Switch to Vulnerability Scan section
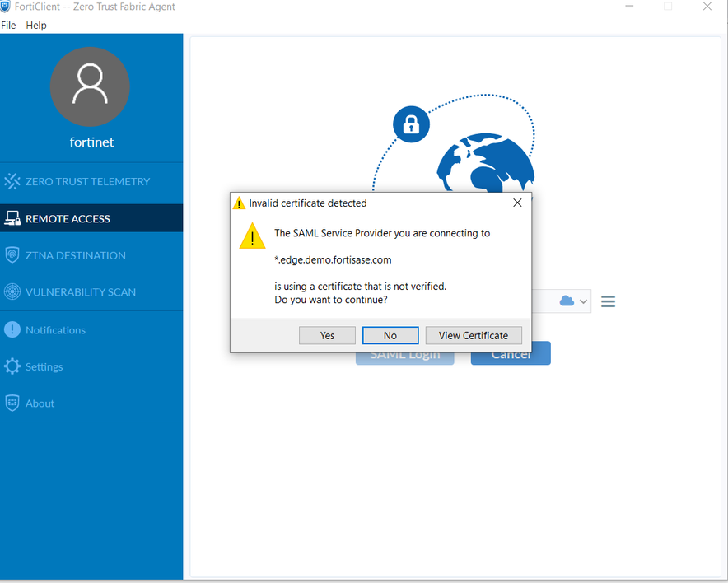The height and width of the screenshot is (583, 728). coord(91,292)
